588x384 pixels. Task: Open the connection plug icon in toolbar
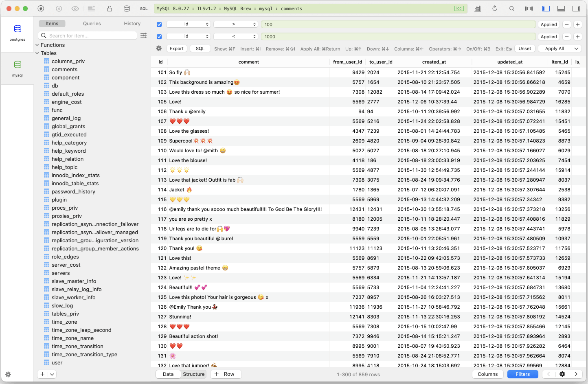[41, 9]
